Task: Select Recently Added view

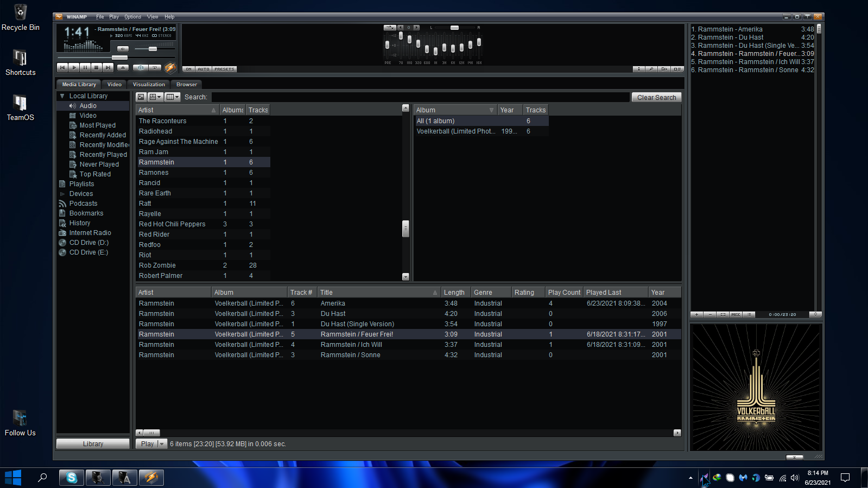Action: (x=103, y=135)
